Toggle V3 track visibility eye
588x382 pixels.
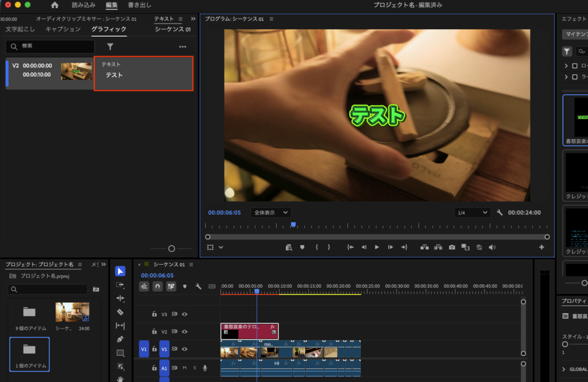184,314
